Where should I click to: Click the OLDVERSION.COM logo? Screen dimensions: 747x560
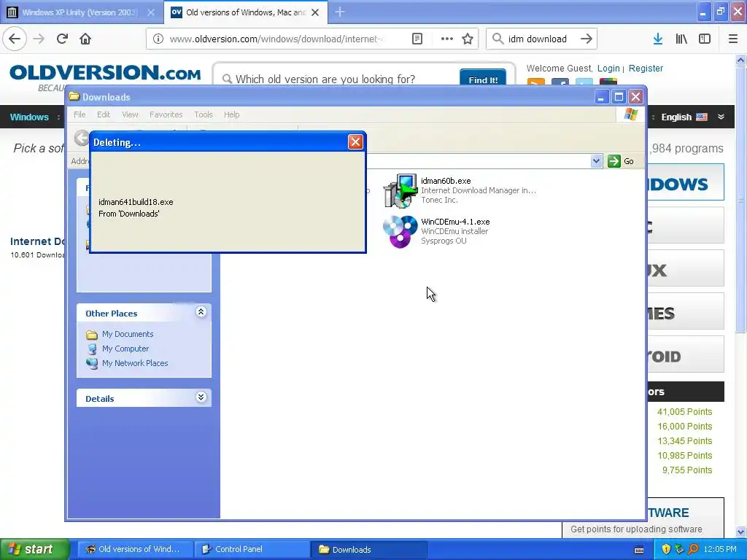click(x=105, y=73)
